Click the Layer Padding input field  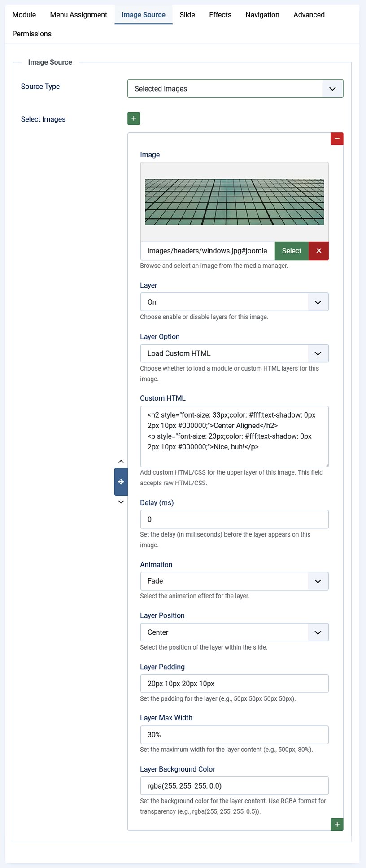click(x=234, y=684)
